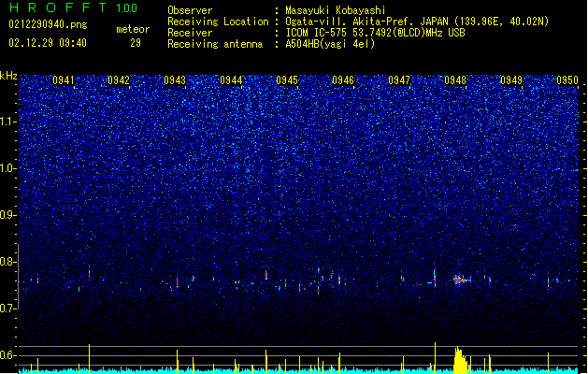
Task: Click the wide yellow intensity burst after 0948
Action: pyautogui.click(x=461, y=360)
